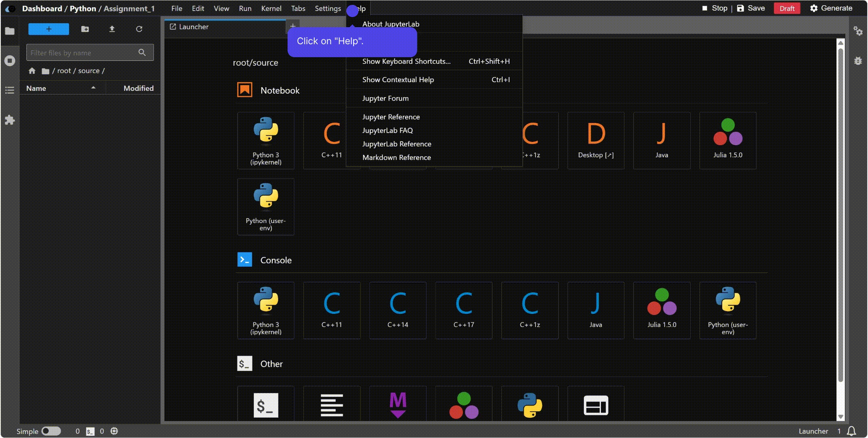Viewport: 868px width, 438px height.
Task: Create new Julia File under Other
Action: click(x=464, y=404)
